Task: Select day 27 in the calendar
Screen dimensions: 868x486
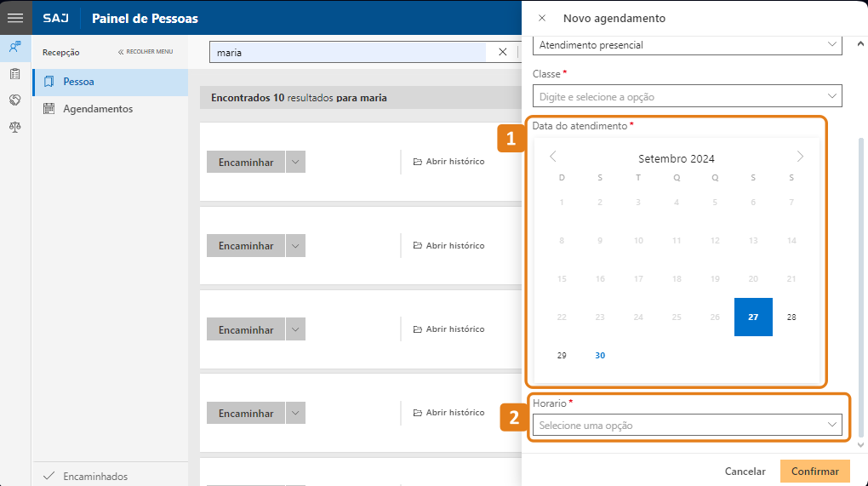Action: (753, 317)
